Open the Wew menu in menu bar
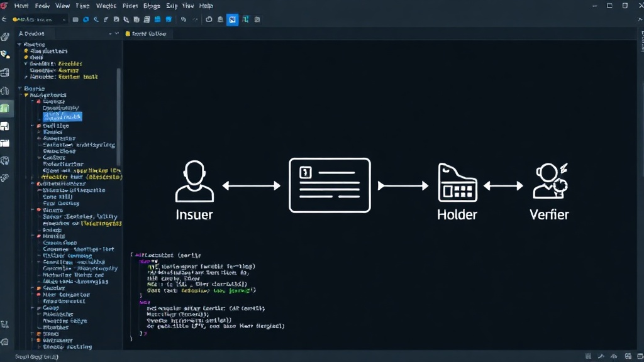 point(62,6)
